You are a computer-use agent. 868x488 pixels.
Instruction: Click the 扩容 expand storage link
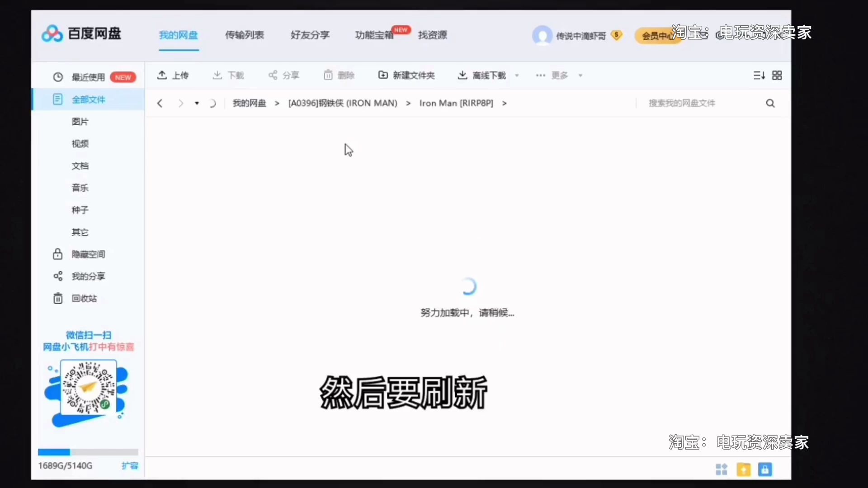(x=130, y=465)
